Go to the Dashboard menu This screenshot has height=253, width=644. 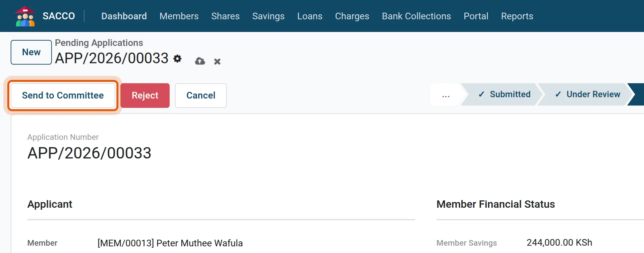[124, 16]
